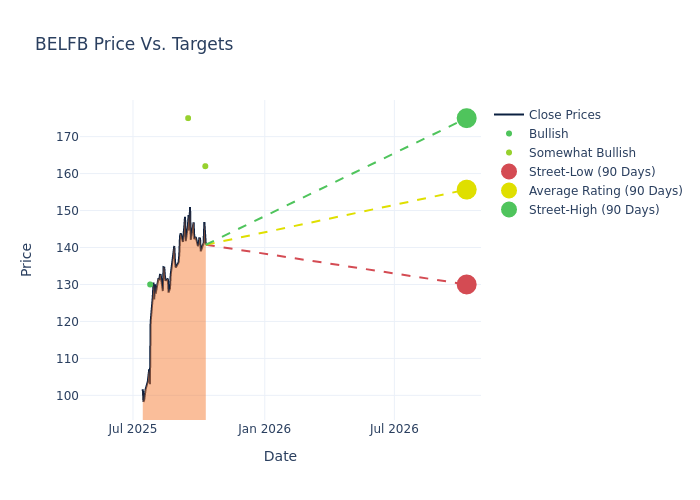Toggle Average Rating (90 Days) legend entry
The width and height of the screenshot is (700, 500).
tap(605, 191)
